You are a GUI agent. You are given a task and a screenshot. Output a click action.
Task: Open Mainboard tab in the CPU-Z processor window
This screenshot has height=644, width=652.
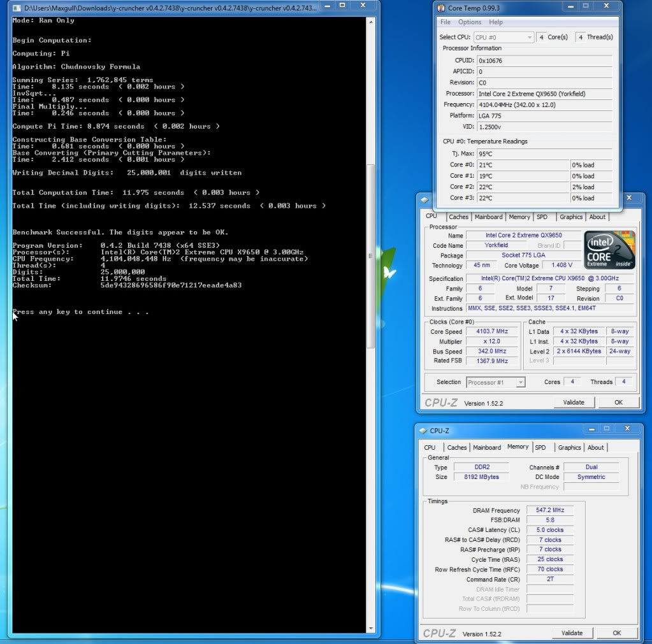(x=488, y=217)
